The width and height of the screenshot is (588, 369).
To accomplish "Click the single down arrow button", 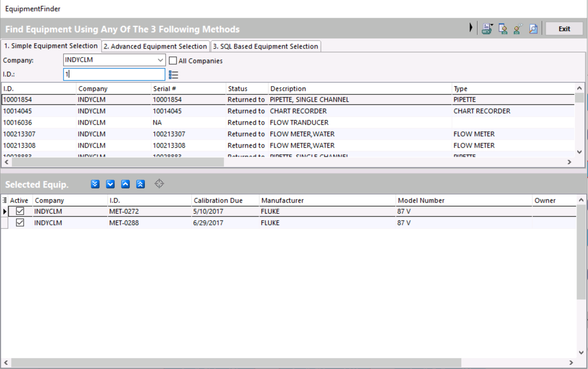I will 110,184.
